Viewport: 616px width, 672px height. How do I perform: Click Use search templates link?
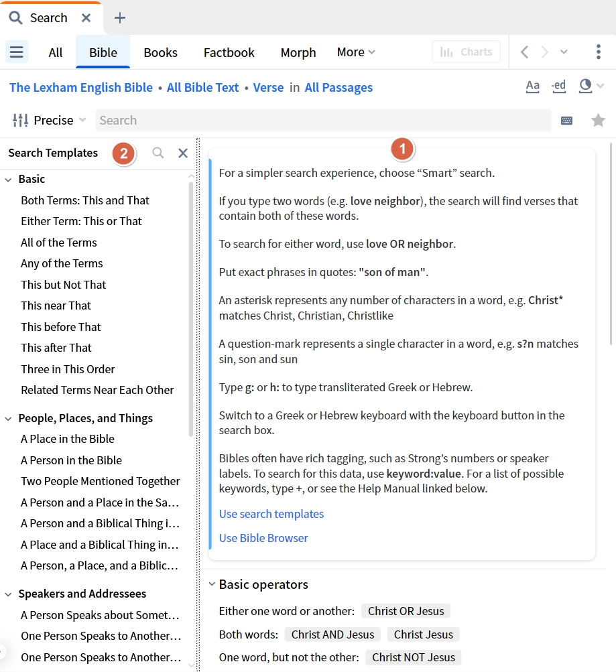(271, 514)
